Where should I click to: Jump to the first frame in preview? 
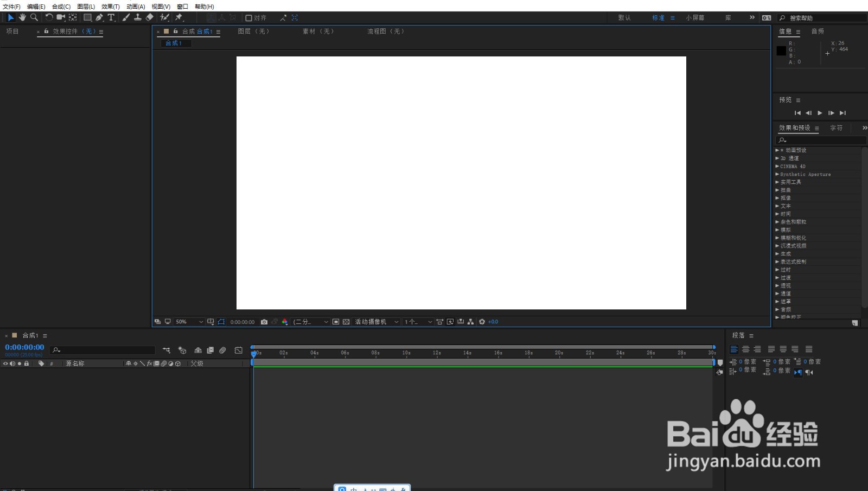coord(797,113)
